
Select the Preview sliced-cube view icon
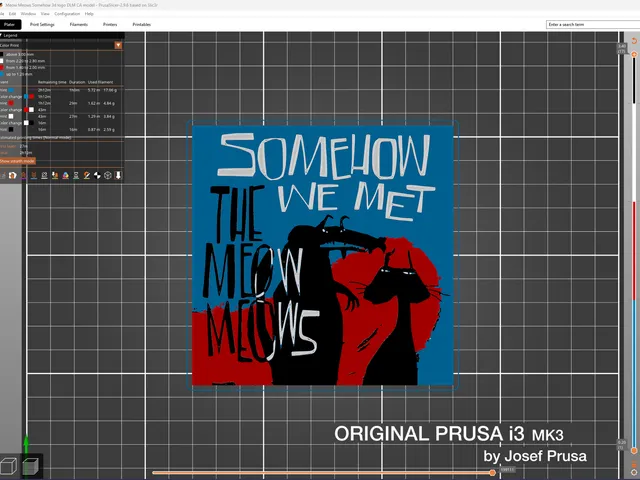tap(31, 466)
